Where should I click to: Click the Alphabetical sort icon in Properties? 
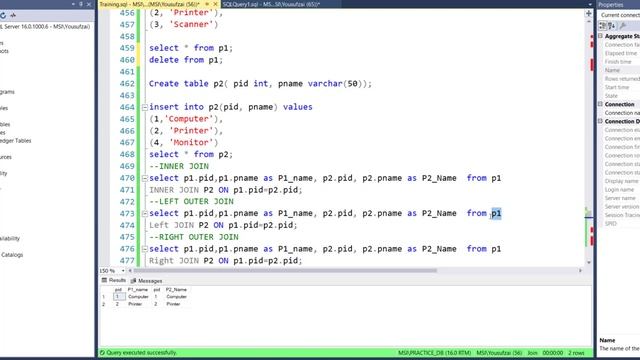click(611, 26)
